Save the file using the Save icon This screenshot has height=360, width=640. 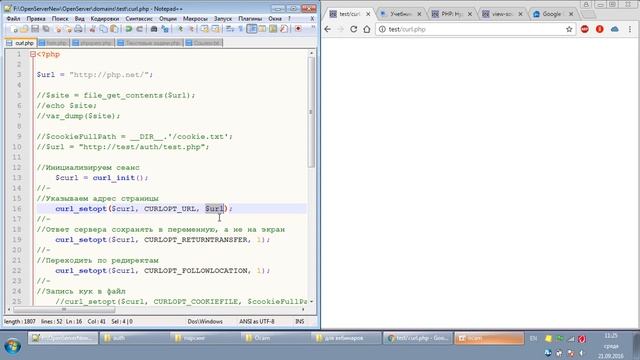coord(35,29)
